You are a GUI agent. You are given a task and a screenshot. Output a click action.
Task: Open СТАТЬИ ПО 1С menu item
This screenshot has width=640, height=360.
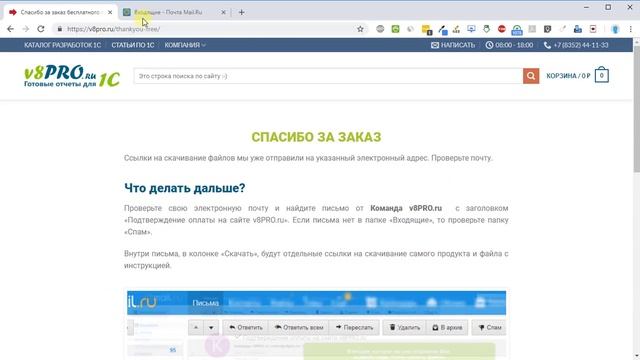[133, 45]
